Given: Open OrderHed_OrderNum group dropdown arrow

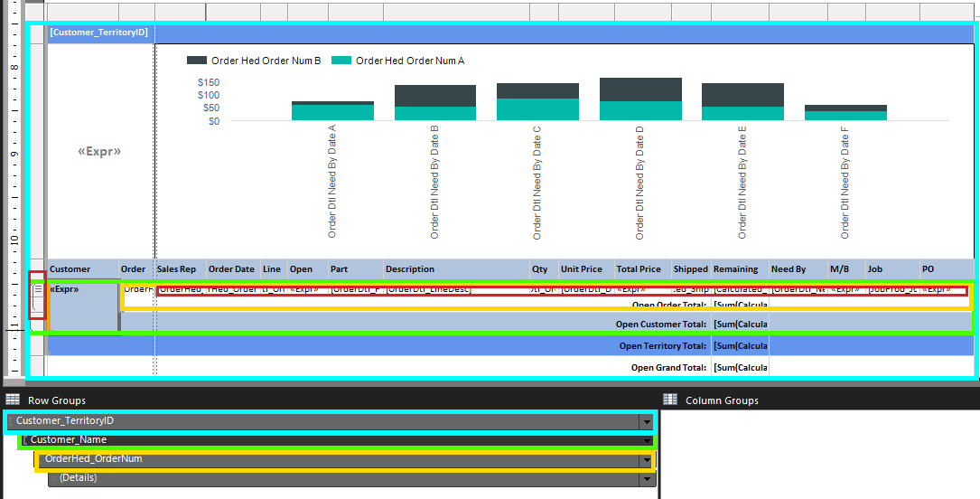Looking at the screenshot, I should [647, 461].
